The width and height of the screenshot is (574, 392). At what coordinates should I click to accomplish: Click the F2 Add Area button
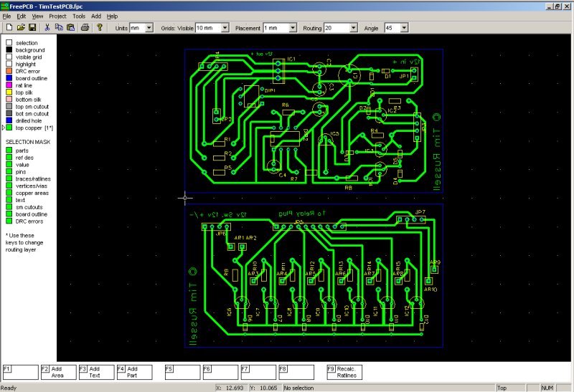[59, 372]
